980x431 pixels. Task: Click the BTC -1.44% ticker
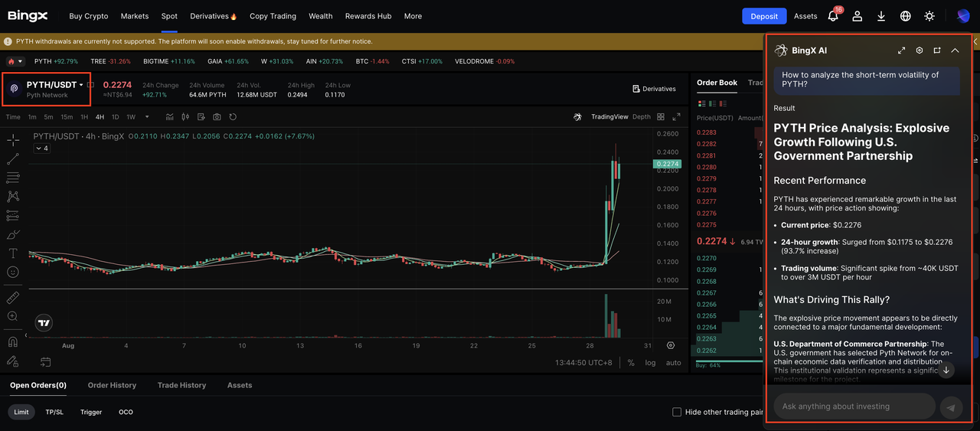tap(373, 61)
